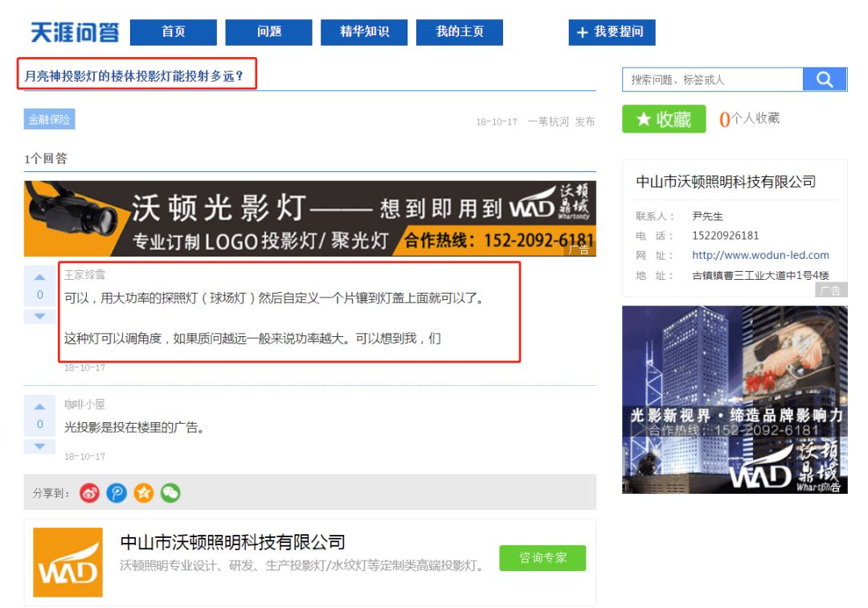Image resolution: width=868 pixels, height=608 pixels.
Task: Click the magnifying glass search button
Action: click(825, 79)
